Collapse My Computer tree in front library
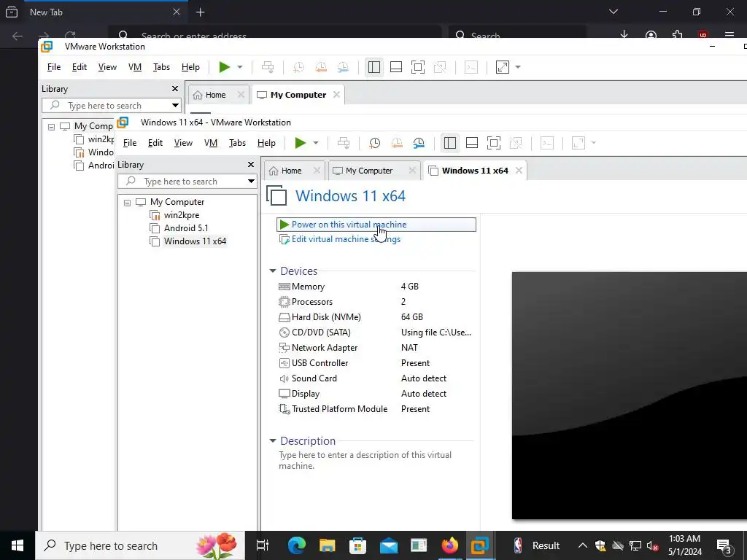Screen dimensions: 747x560 click(127, 203)
